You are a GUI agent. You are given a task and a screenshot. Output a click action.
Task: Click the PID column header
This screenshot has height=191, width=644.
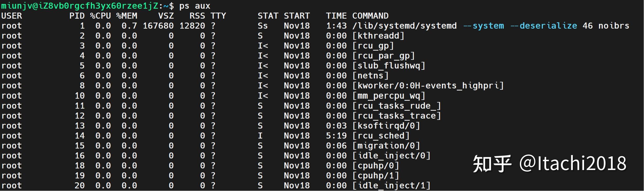pyautogui.click(x=77, y=16)
